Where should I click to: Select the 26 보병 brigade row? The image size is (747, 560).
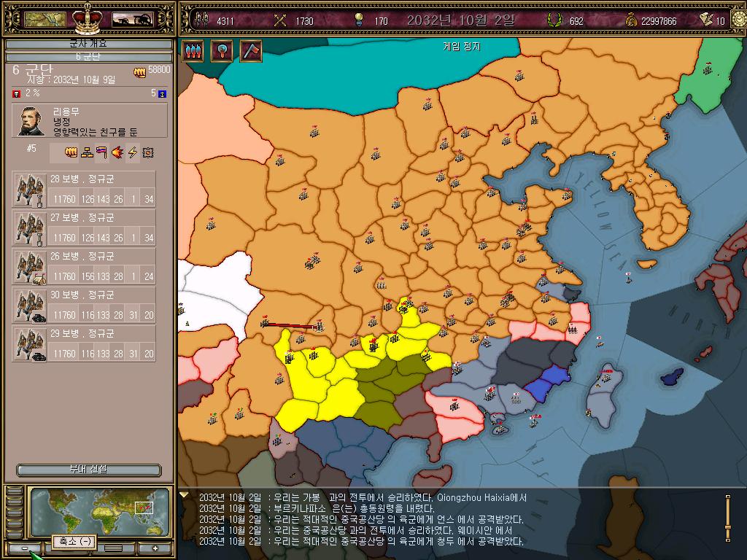(x=84, y=267)
